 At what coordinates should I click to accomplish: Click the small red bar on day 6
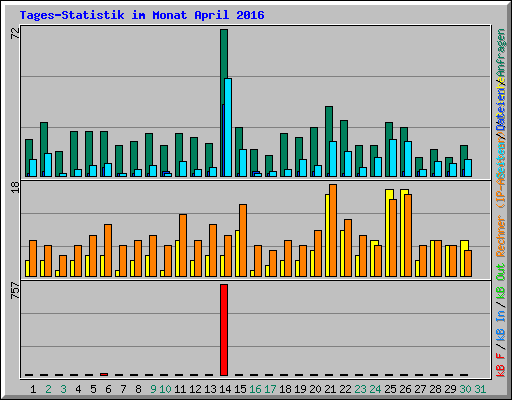[x=104, y=375]
